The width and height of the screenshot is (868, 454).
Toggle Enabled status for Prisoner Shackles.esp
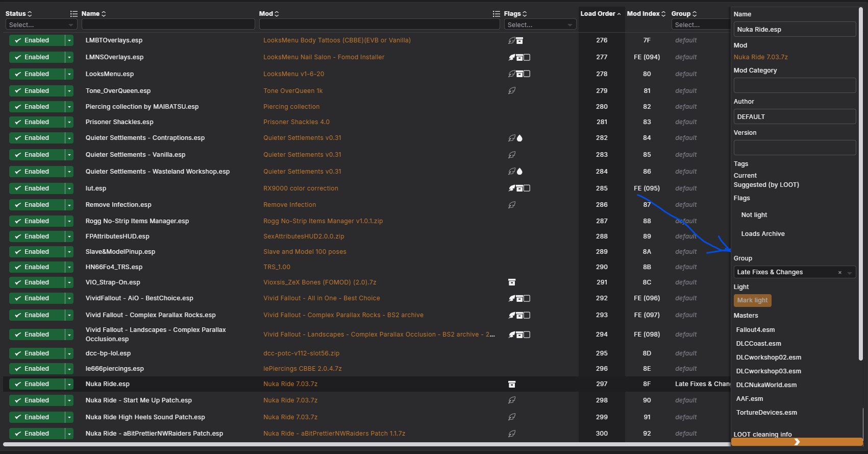37,122
